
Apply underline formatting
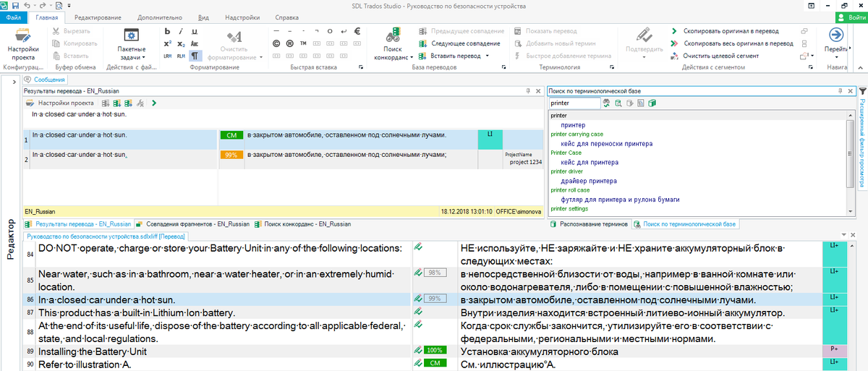(x=195, y=32)
